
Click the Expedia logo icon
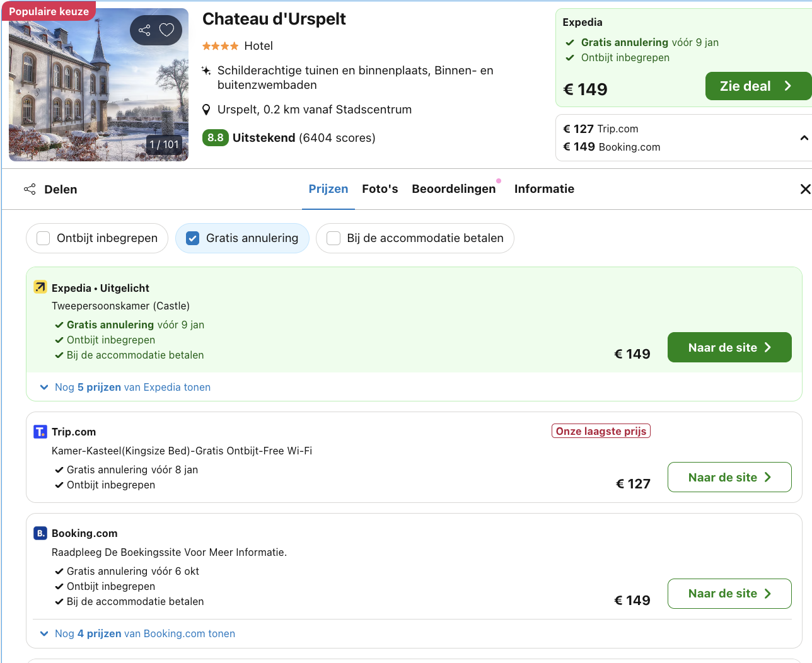pyautogui.click(x=40, y=287)
